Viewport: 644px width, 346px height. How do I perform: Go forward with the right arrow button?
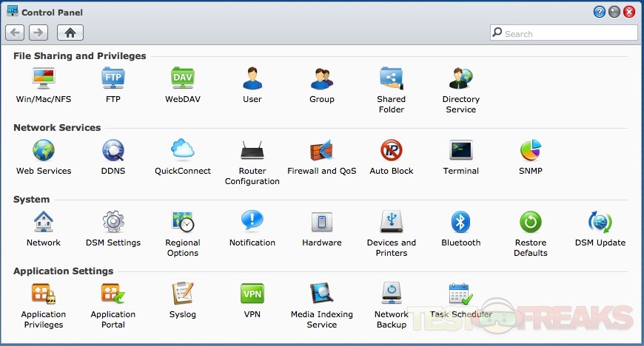(38, 33)
